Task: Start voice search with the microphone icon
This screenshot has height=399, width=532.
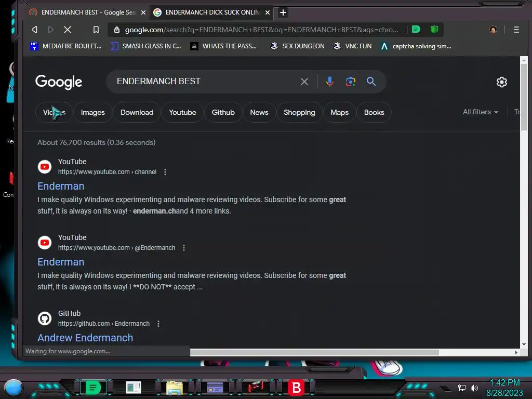Action: click(x=329, y=82)
